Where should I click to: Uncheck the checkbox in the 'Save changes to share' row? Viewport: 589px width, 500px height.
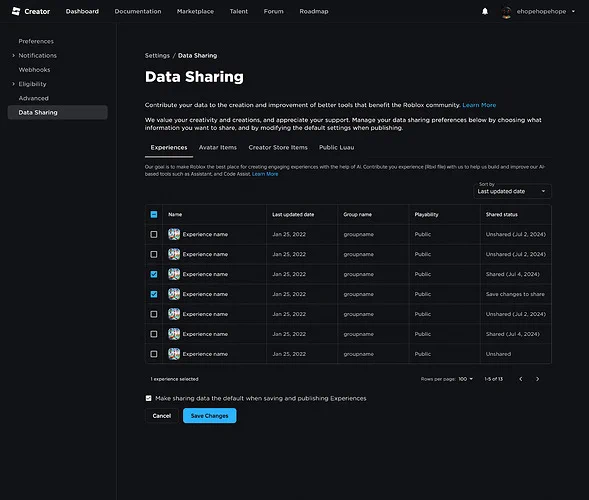pyautogui.click(x=154, y=294)
